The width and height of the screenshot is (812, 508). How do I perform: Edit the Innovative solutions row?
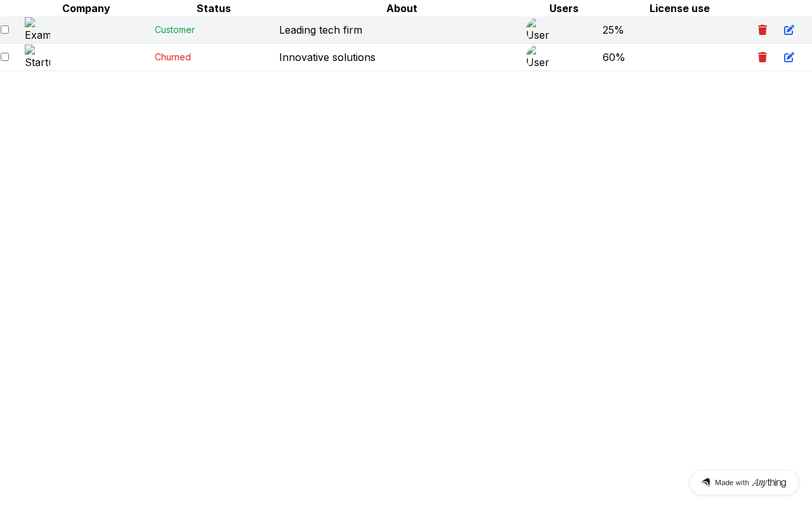pos(789,57)
